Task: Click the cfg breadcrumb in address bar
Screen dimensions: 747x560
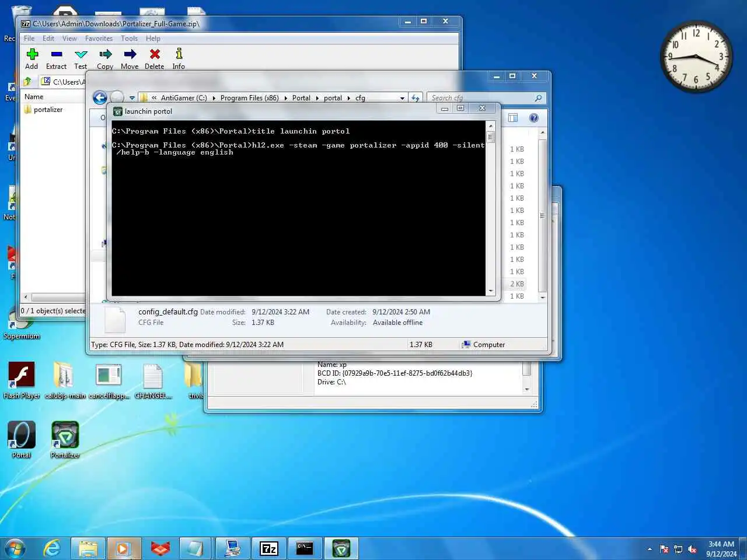Action: coord(360,98)
